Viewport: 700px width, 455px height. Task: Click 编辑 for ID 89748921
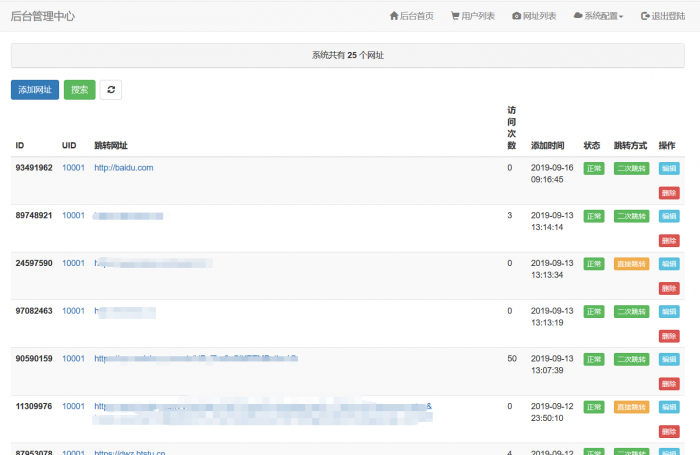tap(668, 216)
